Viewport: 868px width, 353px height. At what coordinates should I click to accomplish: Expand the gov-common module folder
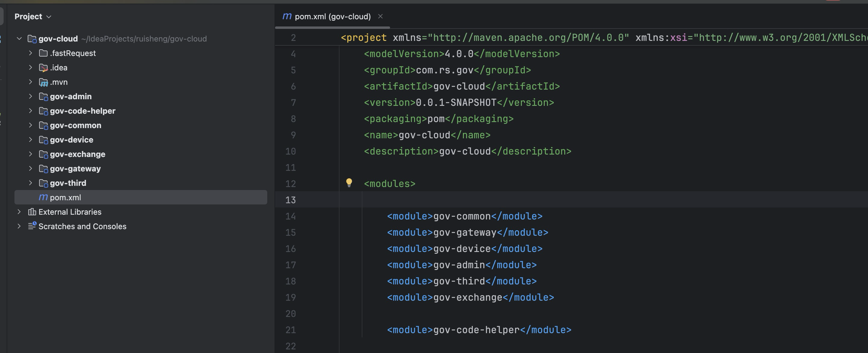(x=30, y=125)
